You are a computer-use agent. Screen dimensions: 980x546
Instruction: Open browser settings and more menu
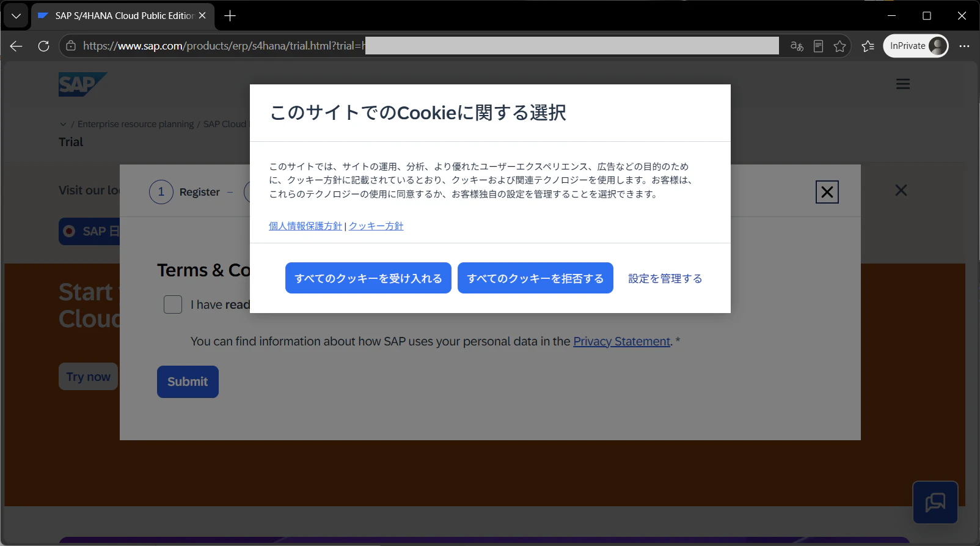pyautogui.click(x=964, y=46)
